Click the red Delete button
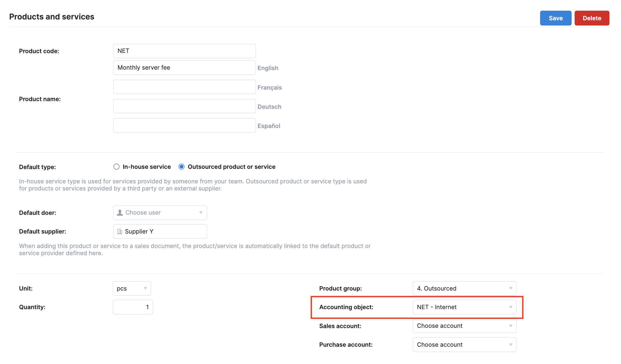The height and width of the screenshot is (364, 621). click(592, 18)
